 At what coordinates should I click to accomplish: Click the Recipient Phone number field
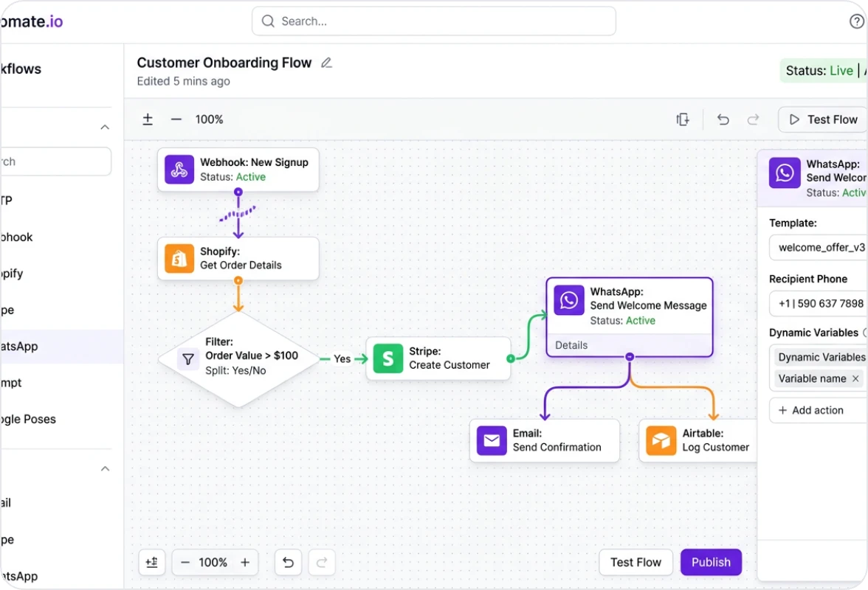(x=818, y=304)
